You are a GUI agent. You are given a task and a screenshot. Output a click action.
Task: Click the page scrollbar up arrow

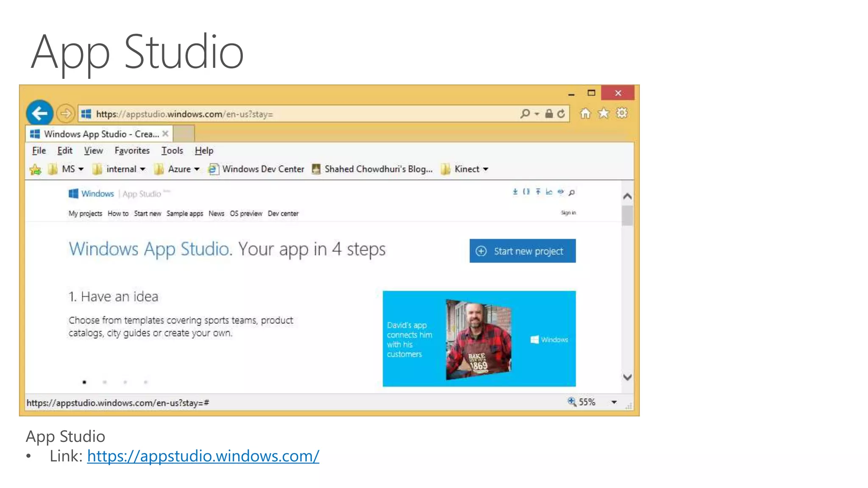(628, 196)
